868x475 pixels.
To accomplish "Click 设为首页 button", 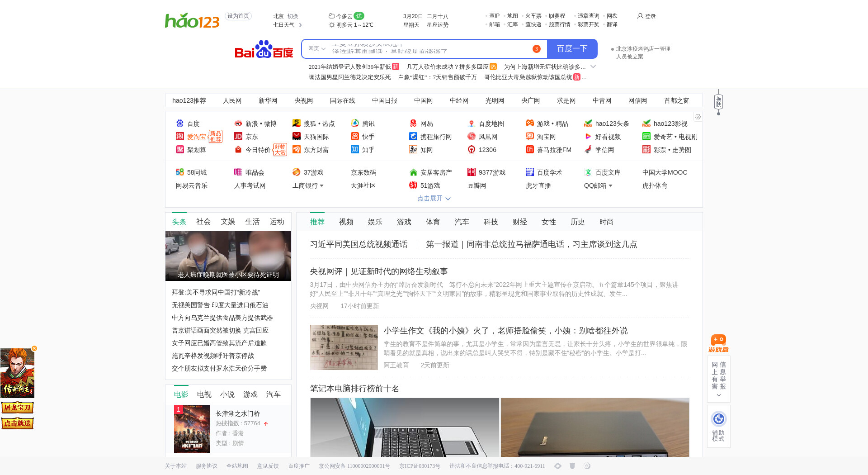I will [238, 16].
